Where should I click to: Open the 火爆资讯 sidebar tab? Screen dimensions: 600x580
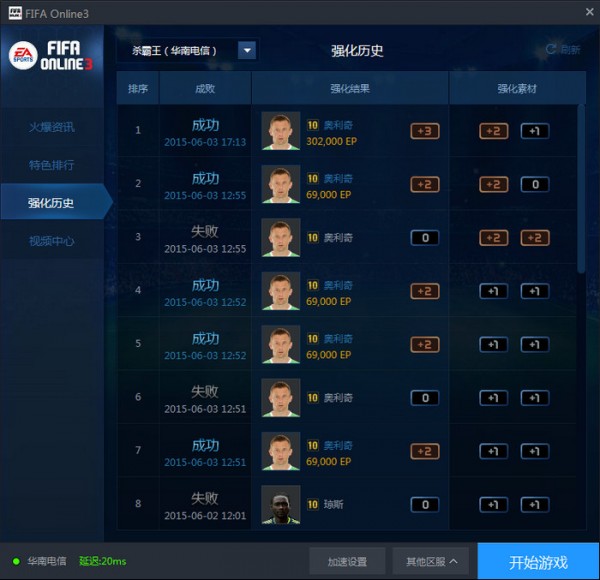tap(52, 127)
